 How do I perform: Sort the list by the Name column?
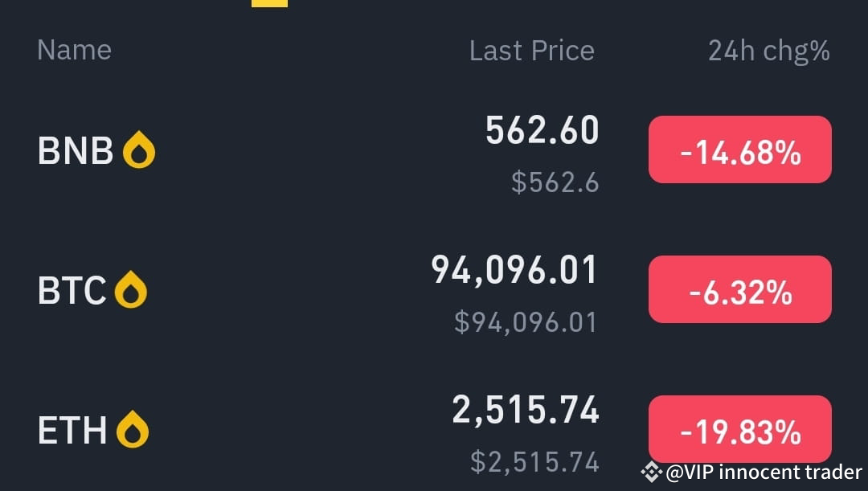[x=74, y=50]
